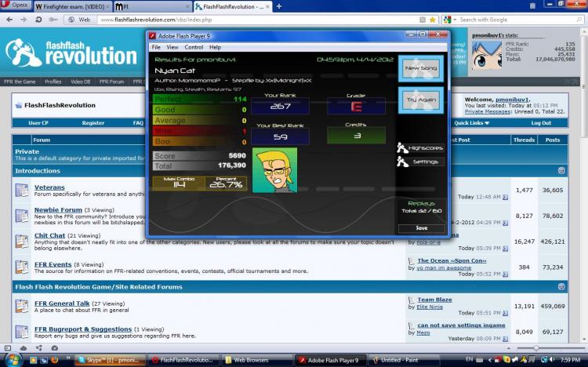Click the Chit Chat forum folder icon
588x367 pixels.
22,242
